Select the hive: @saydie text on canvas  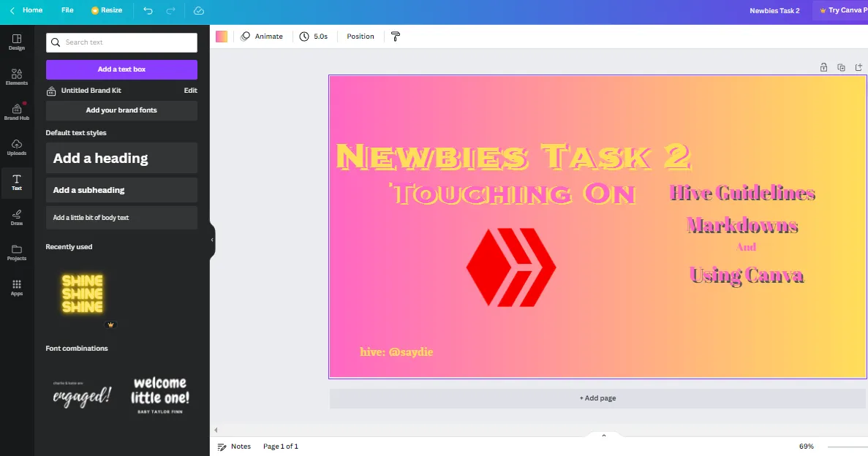tap(396, 352)
